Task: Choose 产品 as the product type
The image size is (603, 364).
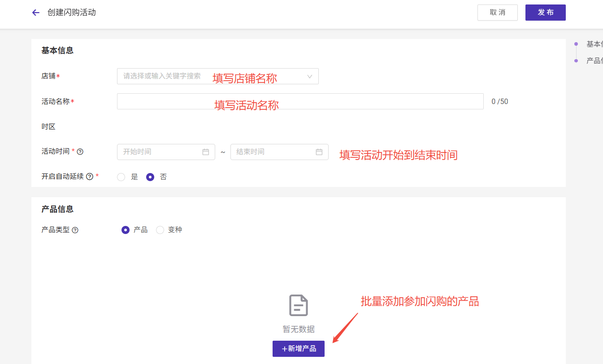Action: click(126, 230)
